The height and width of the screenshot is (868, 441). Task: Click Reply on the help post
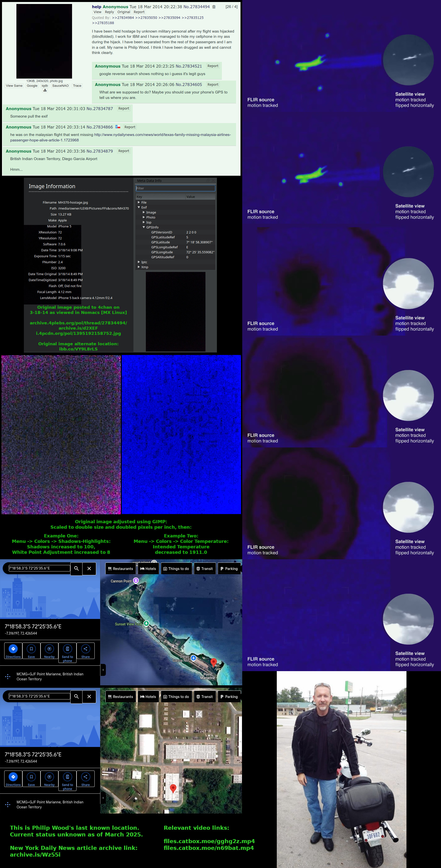(109, 12)
